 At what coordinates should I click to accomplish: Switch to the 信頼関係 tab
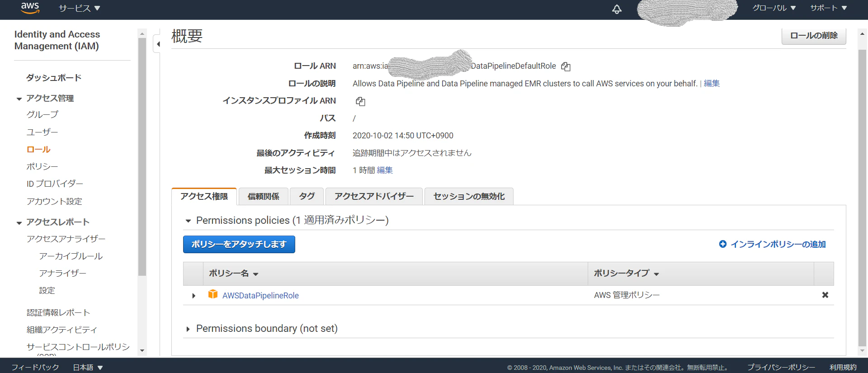(x=263, y=196)
